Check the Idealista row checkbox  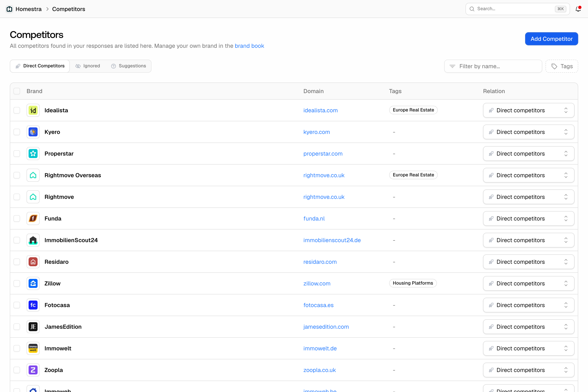click(x=17, y=110)
